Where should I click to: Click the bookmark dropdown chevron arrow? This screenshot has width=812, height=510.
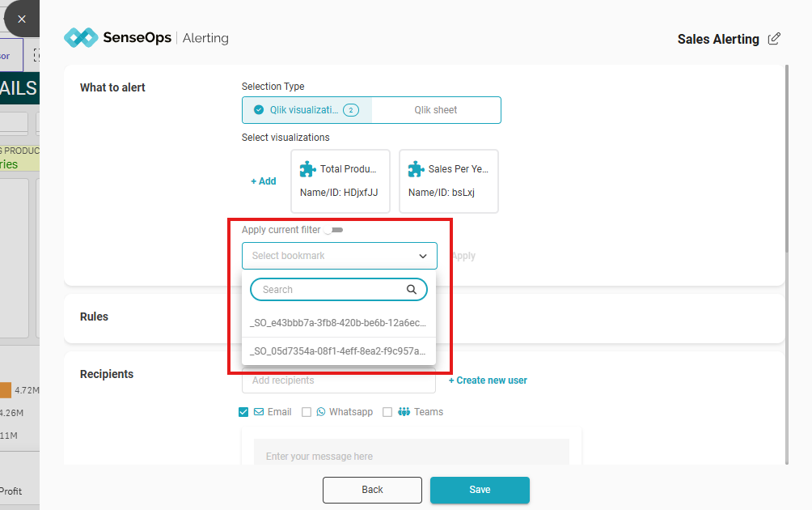coord(423,256)
